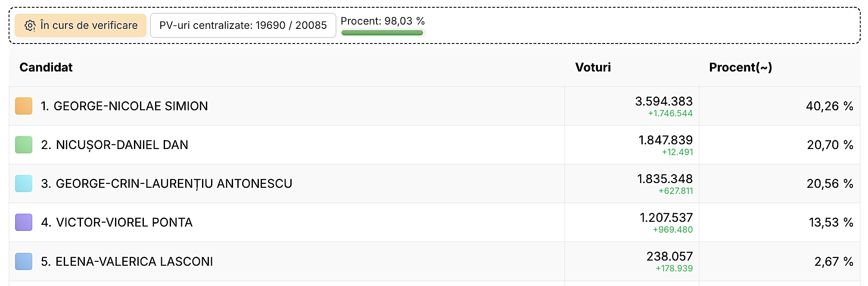
Task: Select candidate name Victor-Viorel Ponta
Action: coord(117,222)
